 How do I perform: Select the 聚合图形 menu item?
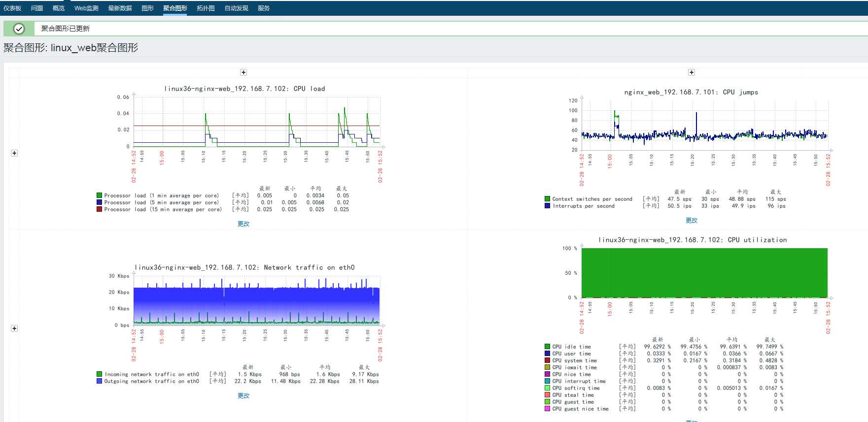coord(175,8)
